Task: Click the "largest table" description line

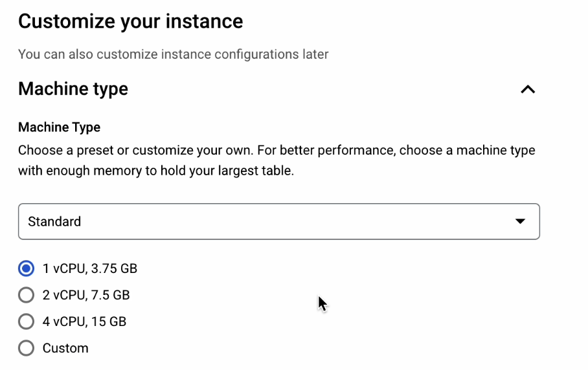Action: coord(155,172)
